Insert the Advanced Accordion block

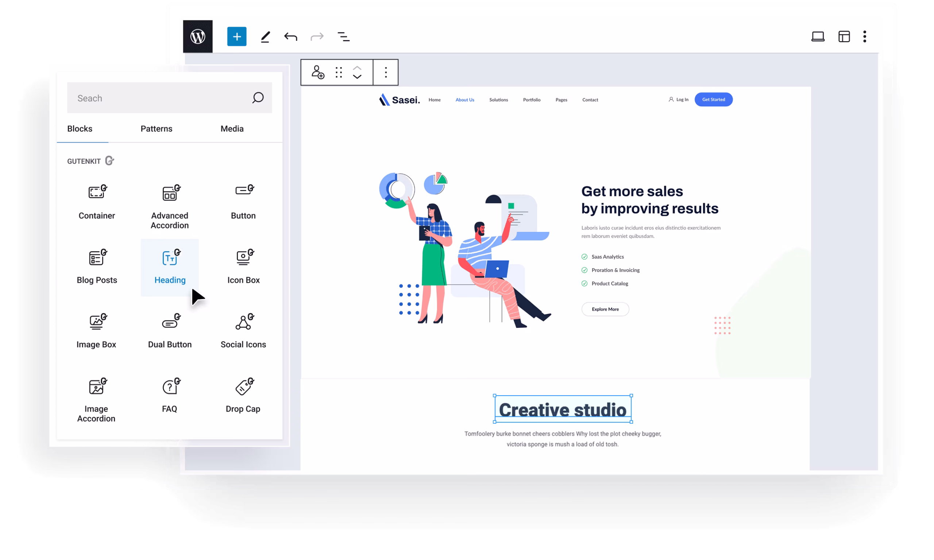170,207
